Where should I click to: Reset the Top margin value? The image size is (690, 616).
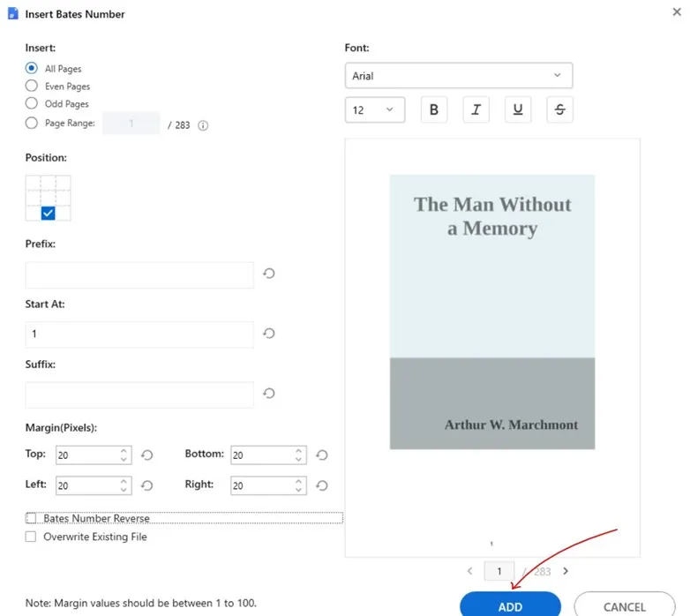point(147,455)
